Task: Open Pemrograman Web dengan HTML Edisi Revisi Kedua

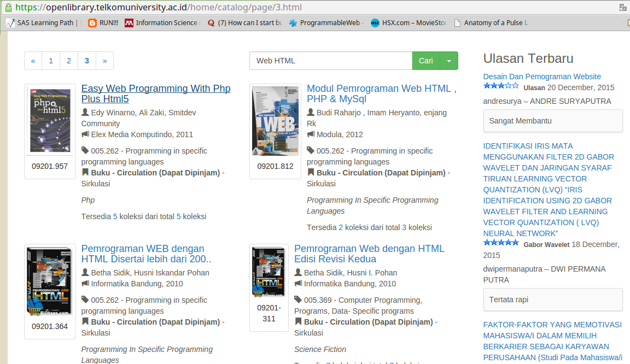Action: pyautogui.click(x=369, y=254)
